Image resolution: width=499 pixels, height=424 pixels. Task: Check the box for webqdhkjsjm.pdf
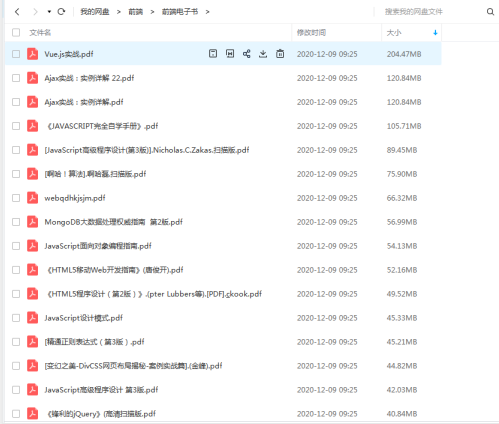click(x=16, y=198)
